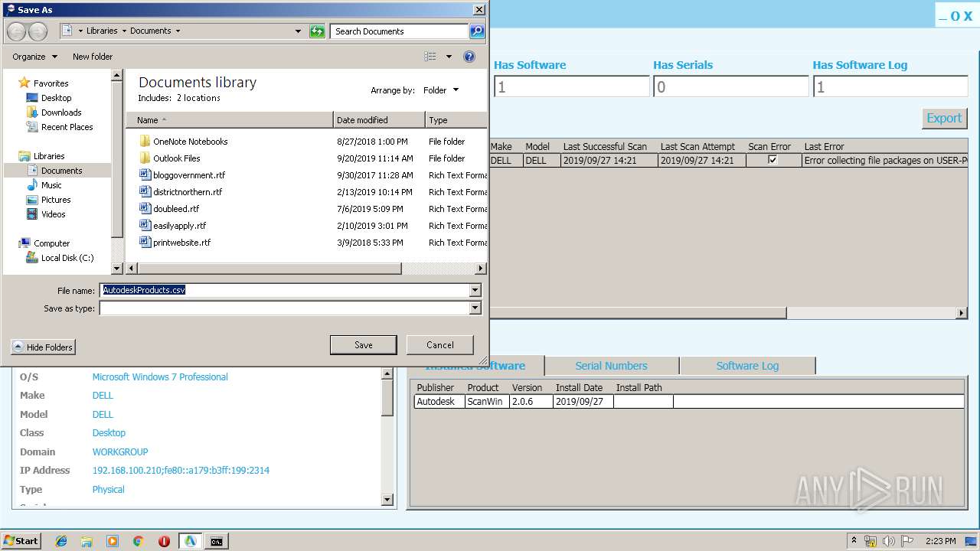980x551 pixels.
Task: Toggle the Scan Error checkbox in DELL row
Action: coord(773,160)
